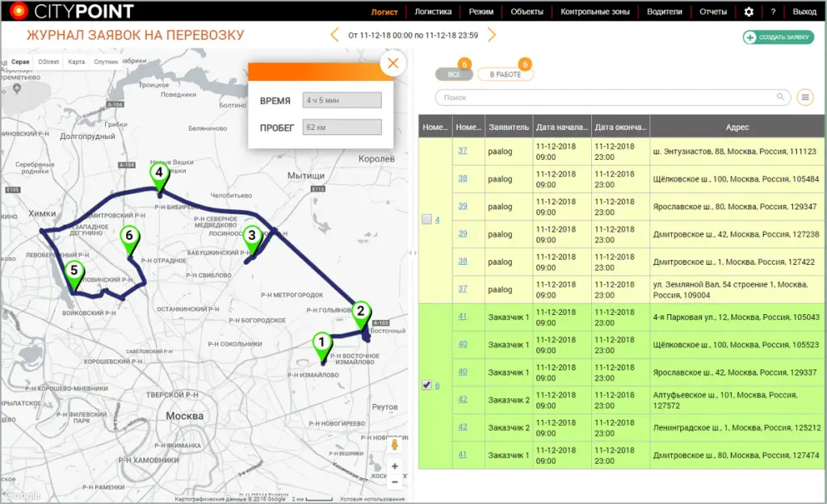
Task: Click map zoom in plus button
Action: pos(394,466)
